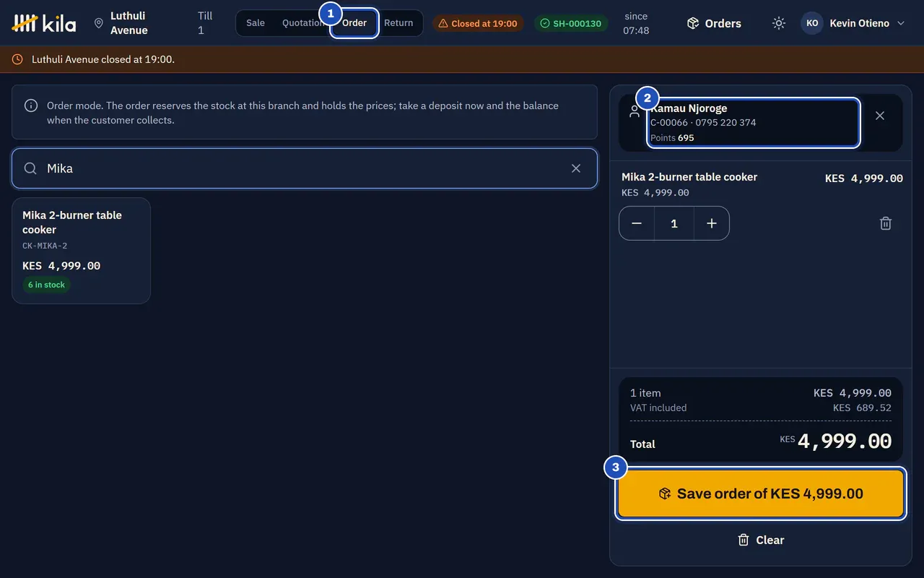Click the CK-MIKA-2 product code

(x=45, y=246)
